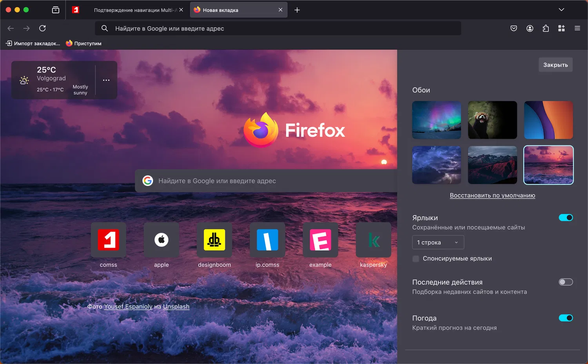Screen dimensions: 588x364
Task: Click the magnifier icon in the address bar
Action: tap(105, 28)
